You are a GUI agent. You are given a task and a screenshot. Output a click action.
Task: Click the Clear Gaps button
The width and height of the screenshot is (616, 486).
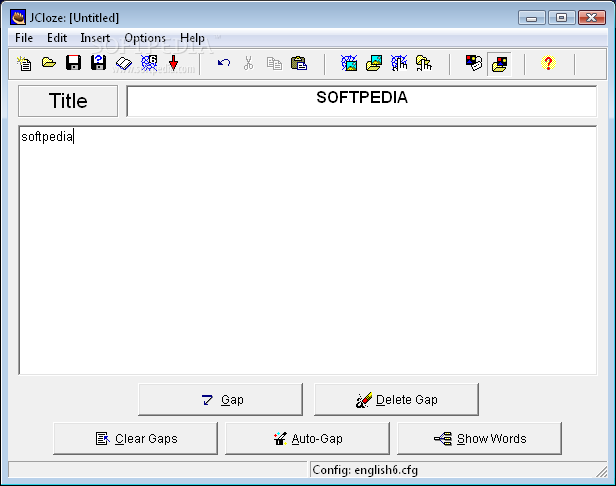pos(136,438)
